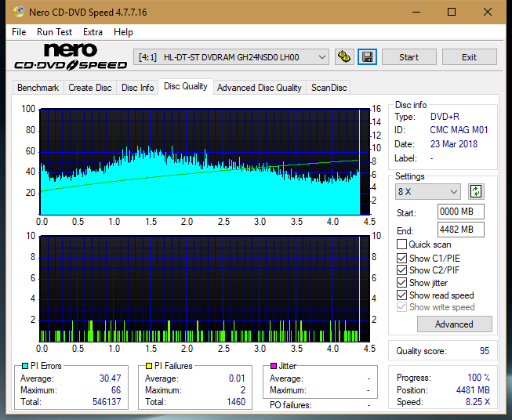Image resolution: width=512 pixels, height=420 pixels.
Task: Switch to the Disc Info tab
Action: tap(137, 88)
